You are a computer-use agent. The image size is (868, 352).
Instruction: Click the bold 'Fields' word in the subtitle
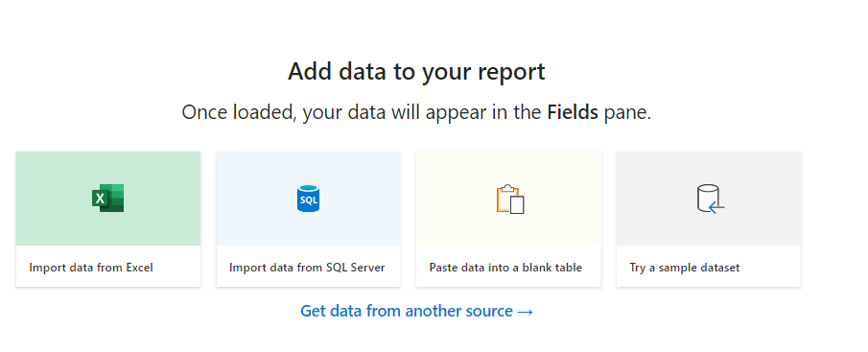(x=573, y=113)
